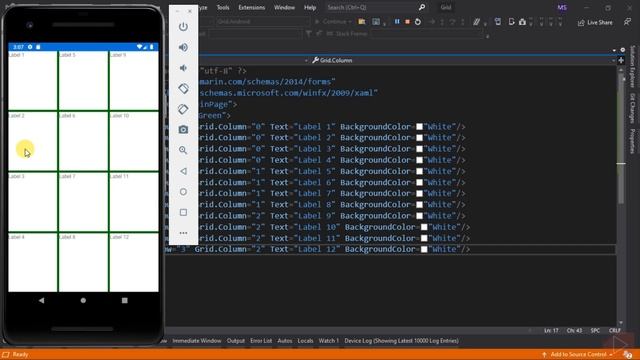Image resolution: width=640 pixels, height=360 pixels.
Task: Tap Android Home button on phone screen
Action: click(x=83, y=300)
